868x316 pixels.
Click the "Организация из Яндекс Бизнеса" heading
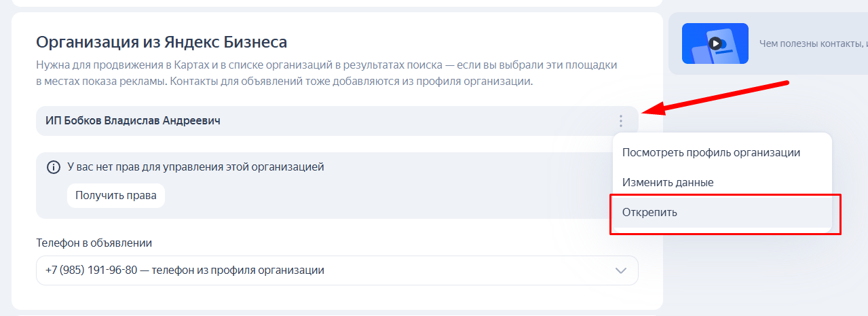(162, 42)
